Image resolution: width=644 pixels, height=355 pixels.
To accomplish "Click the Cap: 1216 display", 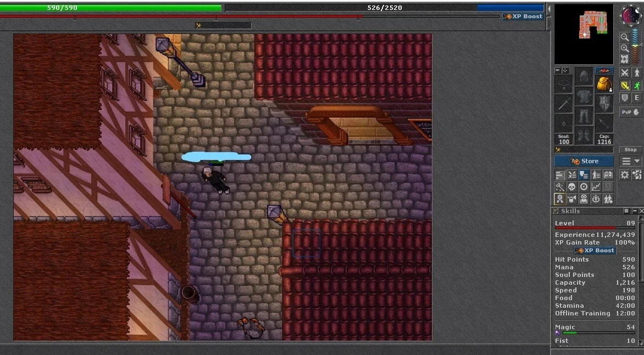I will tap(604, 139).
